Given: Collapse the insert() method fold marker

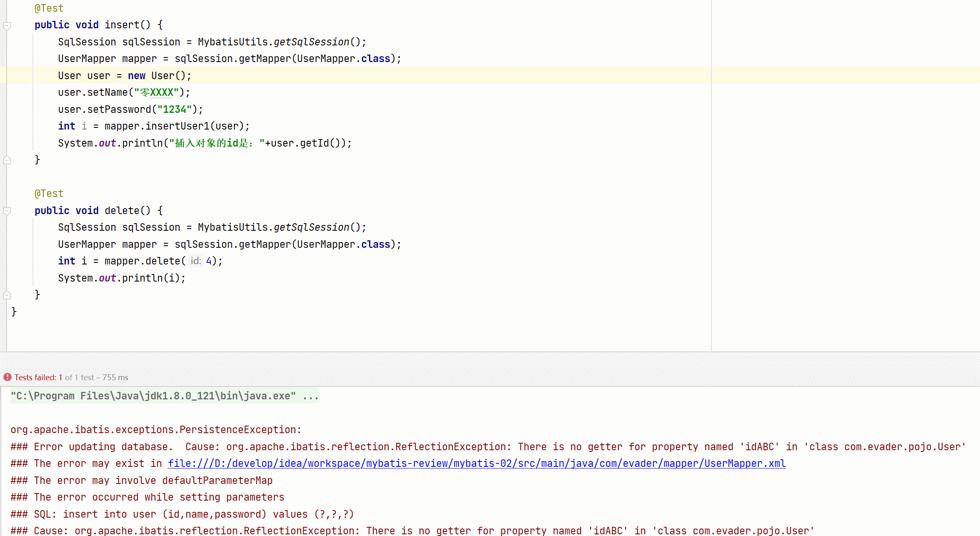Looking at the screenshot, I should point(7,26).
